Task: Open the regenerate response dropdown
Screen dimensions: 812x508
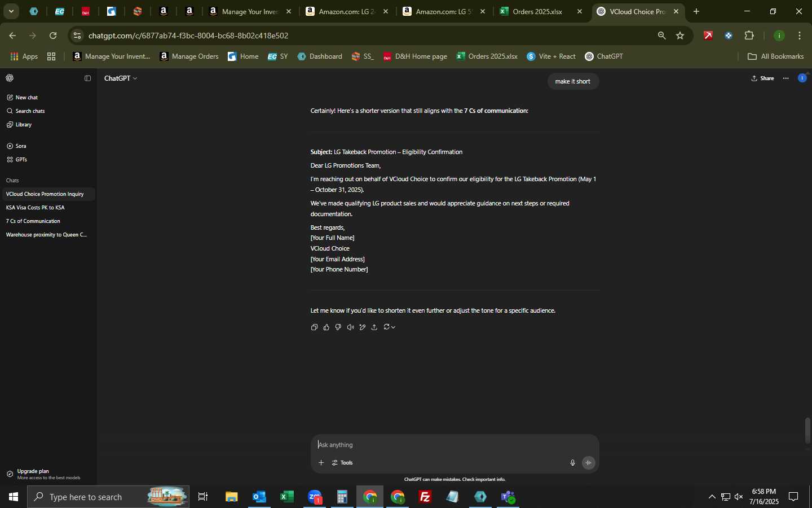Action: (x=389, y=327)
